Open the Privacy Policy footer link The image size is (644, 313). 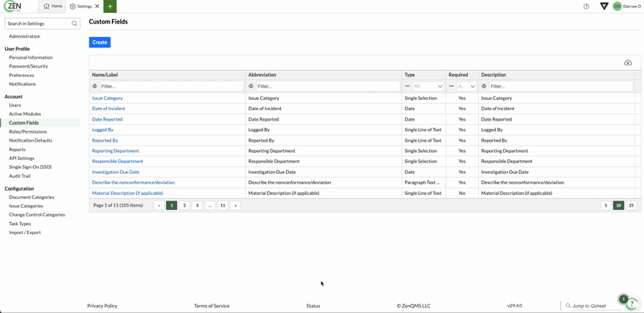click(102, 306)
